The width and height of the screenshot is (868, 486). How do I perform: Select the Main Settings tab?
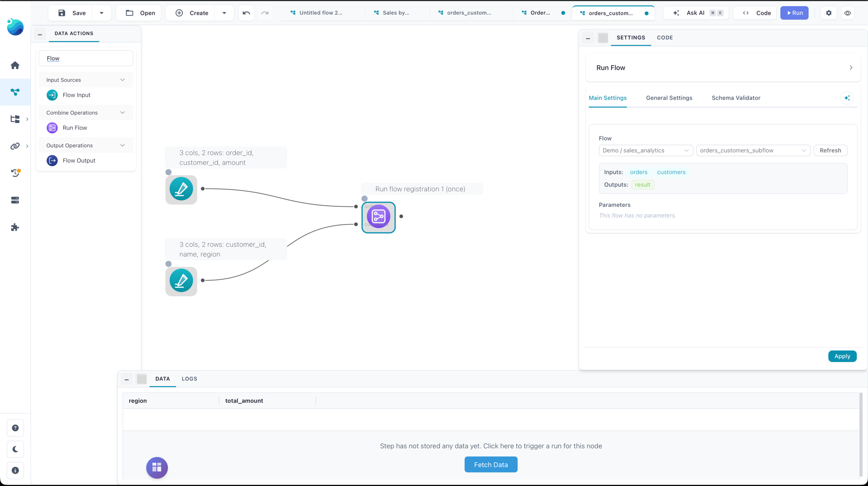608,98
